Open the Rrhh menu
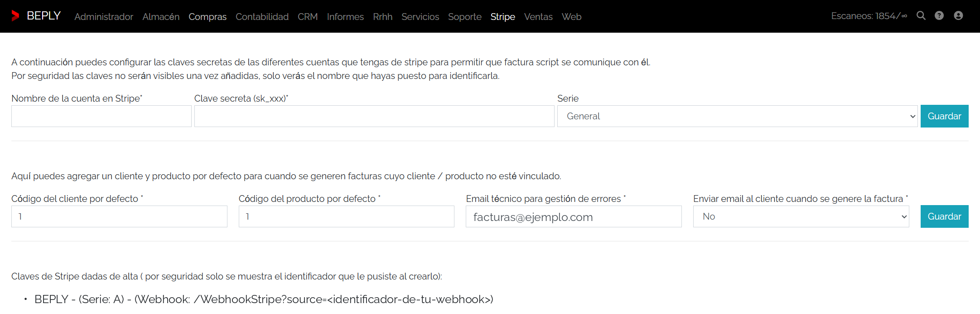 383,17
